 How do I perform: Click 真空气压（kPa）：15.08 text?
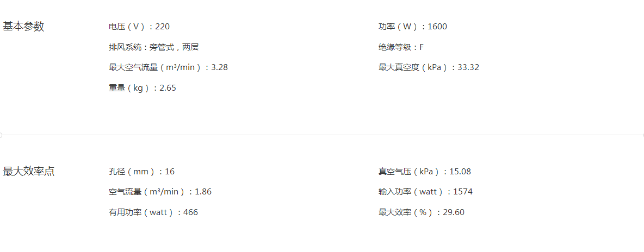[x=425, y=172]
